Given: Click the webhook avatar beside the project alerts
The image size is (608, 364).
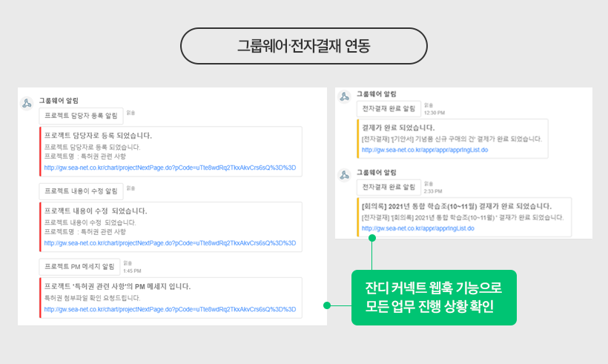Looking at the screenshot, I should (x=27, y=104).
